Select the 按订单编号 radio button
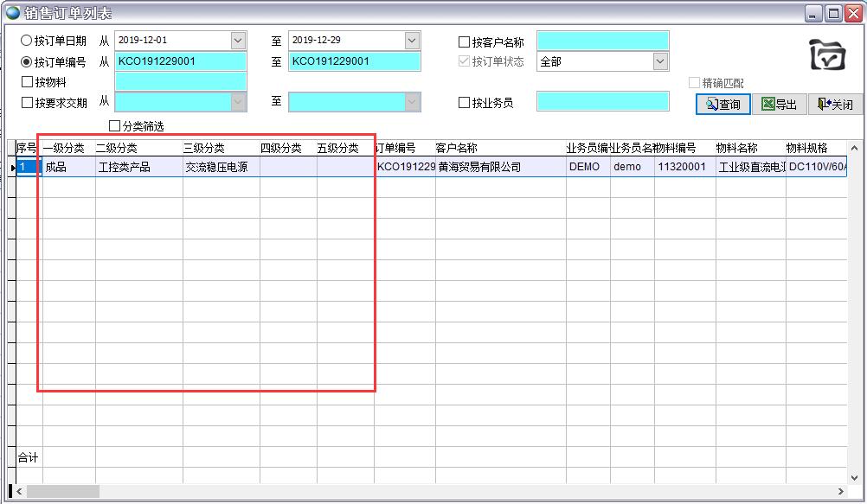The width and height of the screenshot is (867, 504). 26,61
